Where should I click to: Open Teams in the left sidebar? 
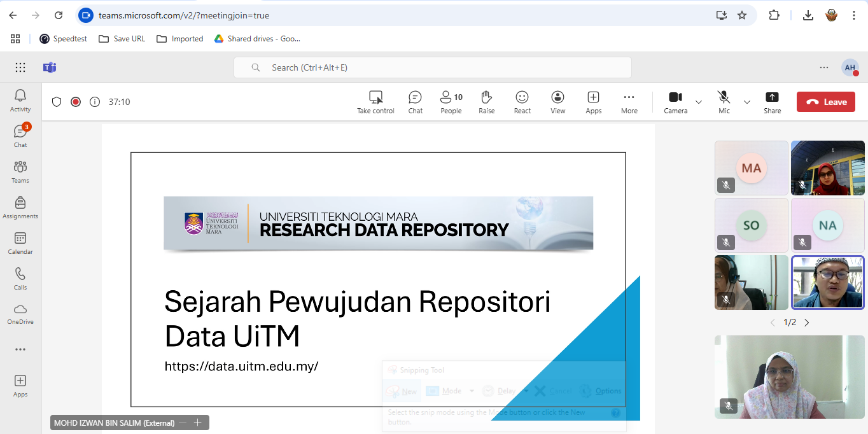tap(20, 172)
